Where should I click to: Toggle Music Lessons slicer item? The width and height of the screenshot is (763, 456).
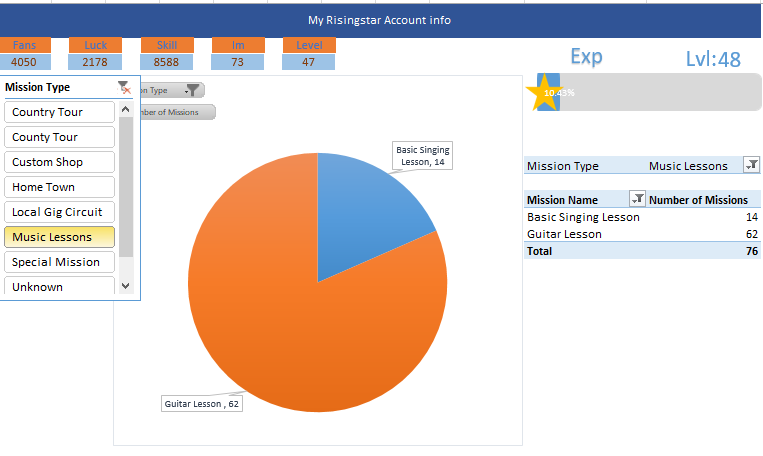pyautogui.click(x=59, y=237)
